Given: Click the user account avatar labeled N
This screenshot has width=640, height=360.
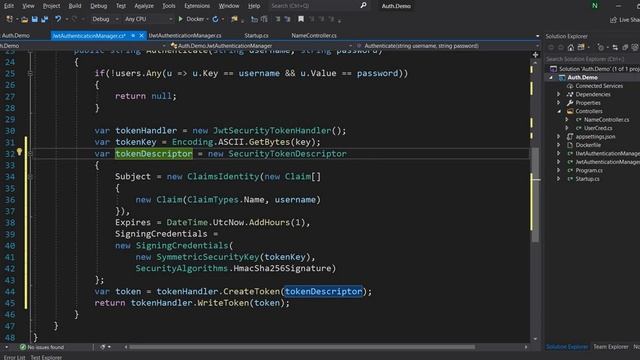Looking at the screenshot, I should pyautogui.click(x=595, y=6).
